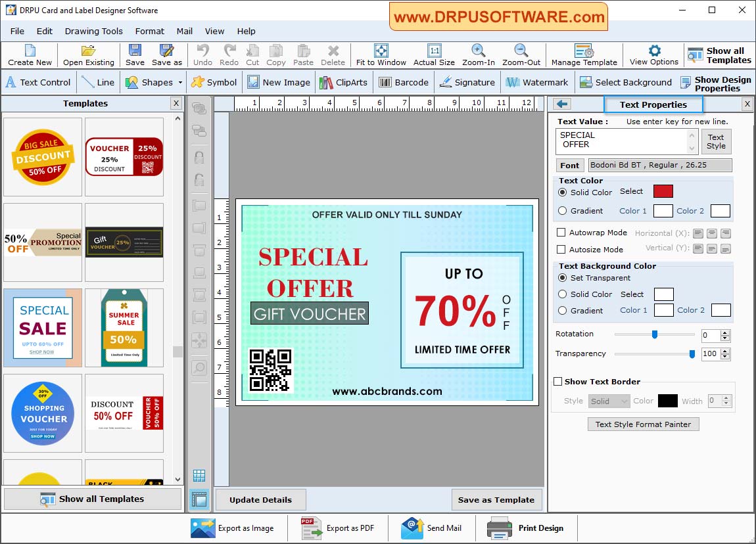
Task: Enable Autowrap Mode
Action: (561, 233)
